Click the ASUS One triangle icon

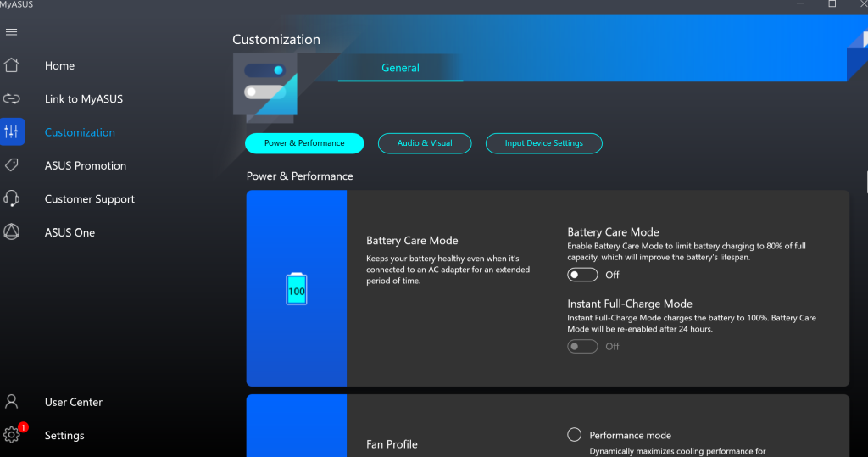tap(12, 232)
